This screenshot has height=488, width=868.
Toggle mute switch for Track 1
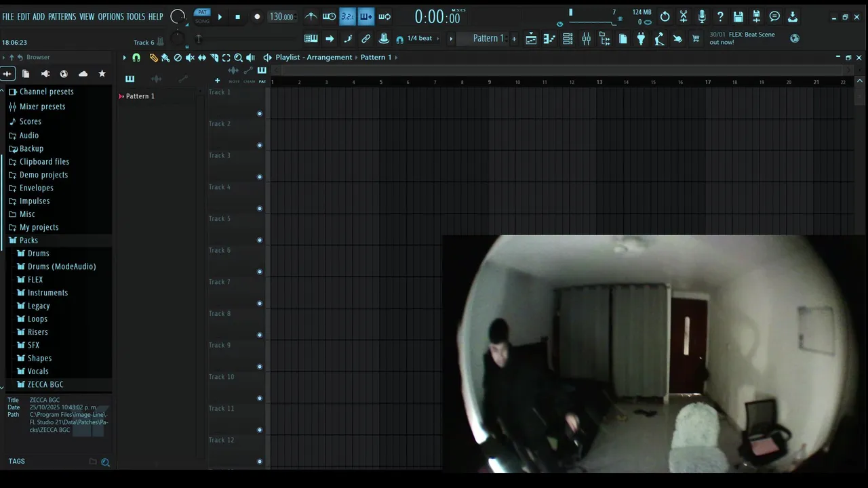(x=260, y=113)
